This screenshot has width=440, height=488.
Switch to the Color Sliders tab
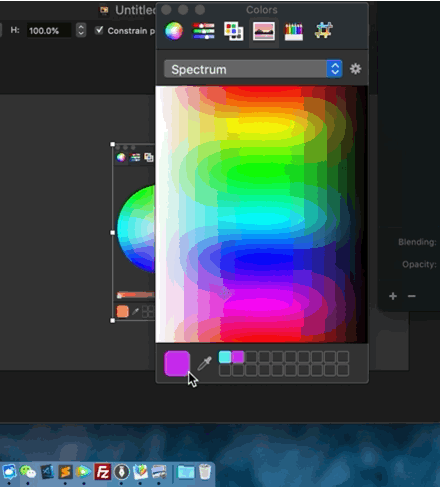[x=203, y=31]
